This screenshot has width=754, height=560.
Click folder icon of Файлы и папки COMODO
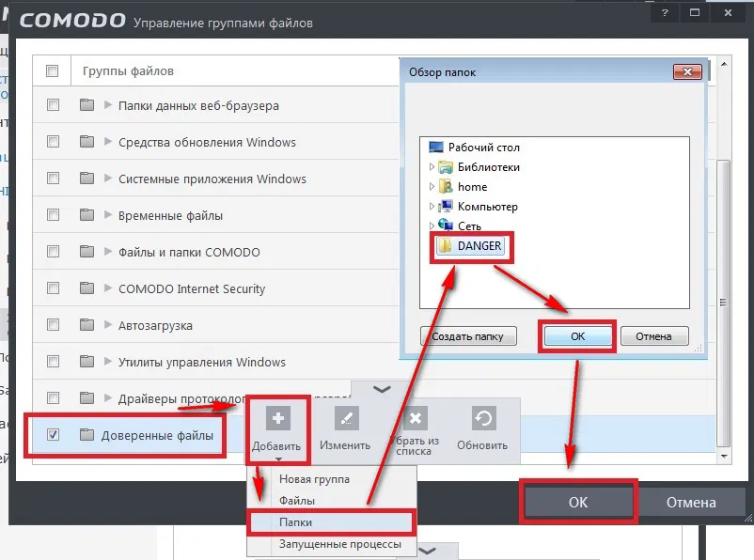tap(86, 252)
